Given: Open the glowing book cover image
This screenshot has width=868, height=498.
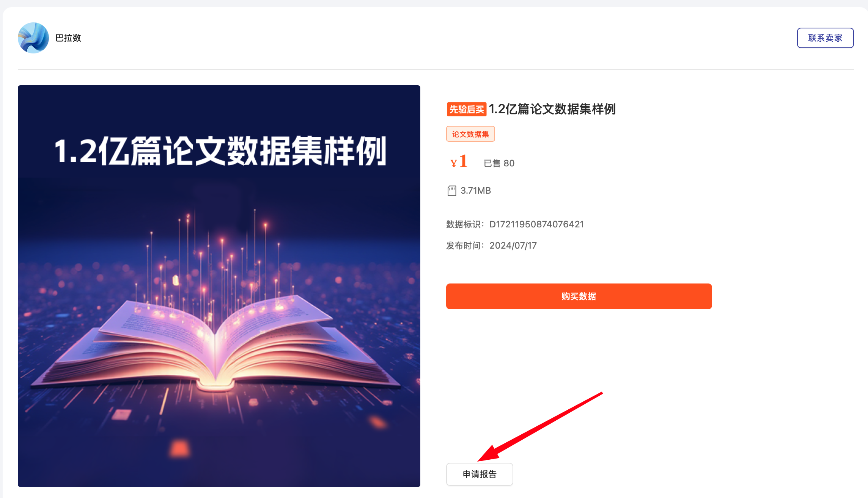Looking at the screenshot, I should point(219,286).
